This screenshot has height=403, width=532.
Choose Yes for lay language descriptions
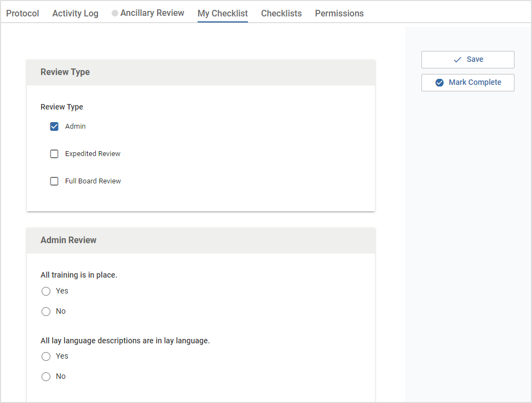click(x=46, y=356)
